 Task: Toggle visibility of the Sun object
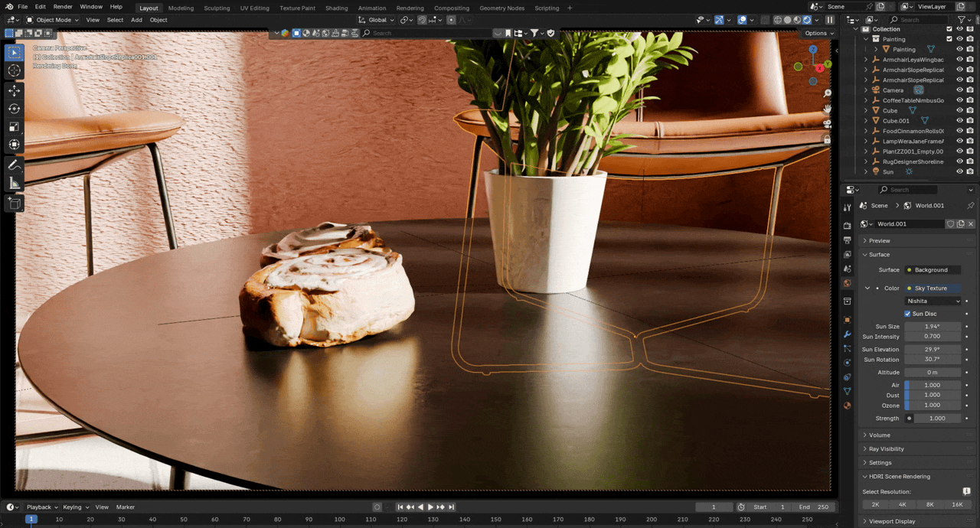[959, 172]
